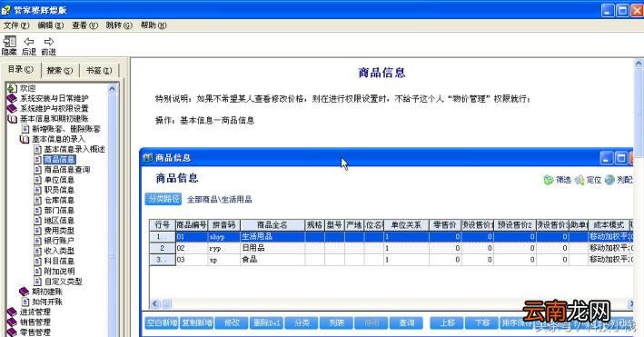
Task: Click the 删除Del button
Action: [266, 323]
